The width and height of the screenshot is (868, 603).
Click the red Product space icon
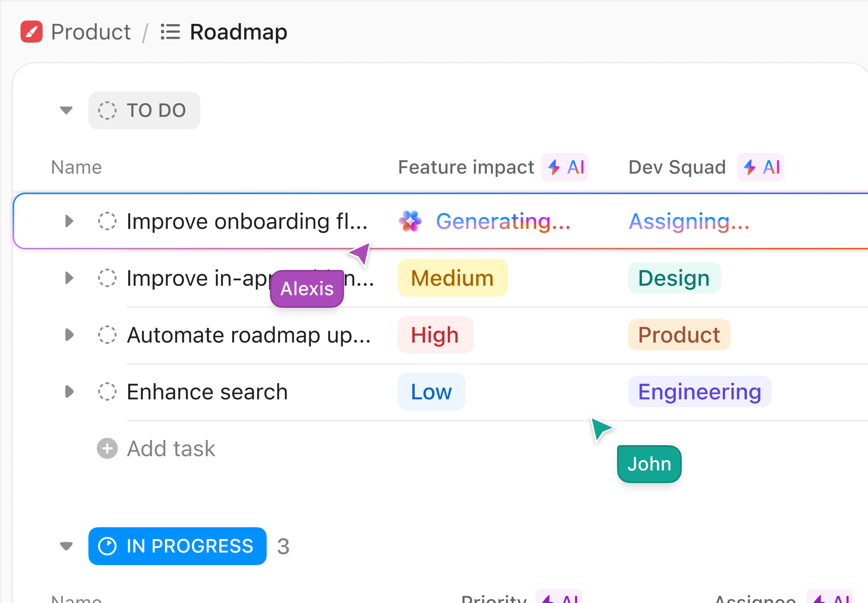point(31,32)
